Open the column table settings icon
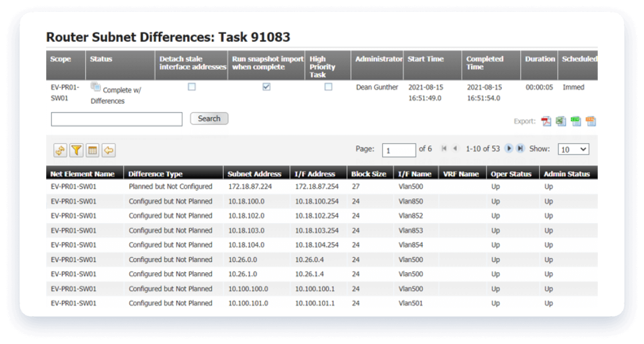Viewport: 644px width, 344px height. coord(92,150)
